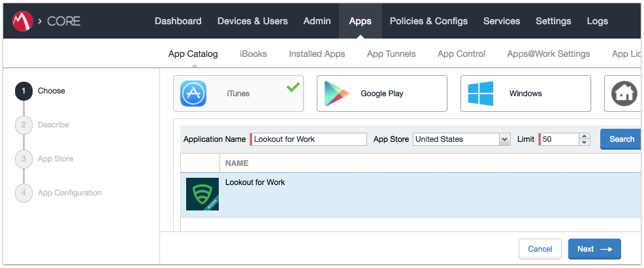Open the Dashboard menu

coord(178,21)
